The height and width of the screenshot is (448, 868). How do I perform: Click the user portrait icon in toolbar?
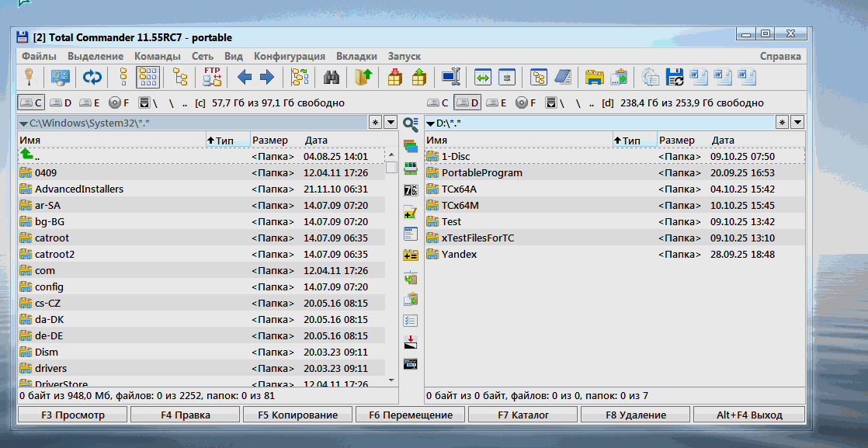coord(28,78)
